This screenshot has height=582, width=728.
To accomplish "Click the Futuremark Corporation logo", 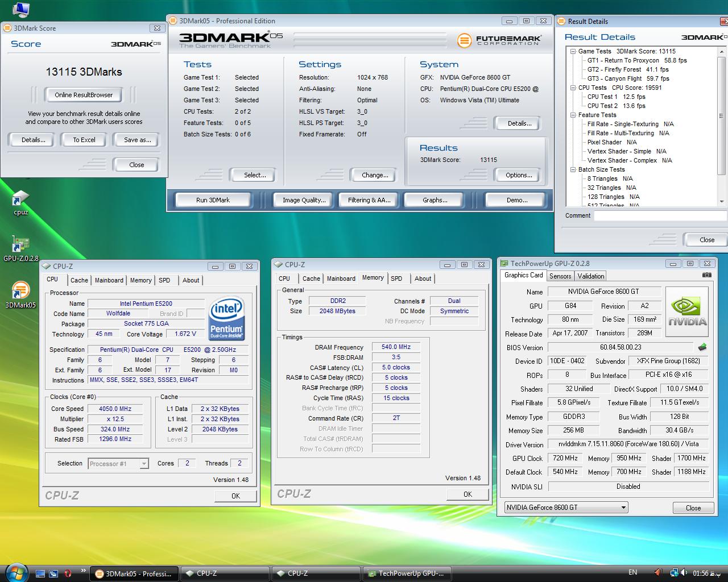I will click(x=499, y=40).
